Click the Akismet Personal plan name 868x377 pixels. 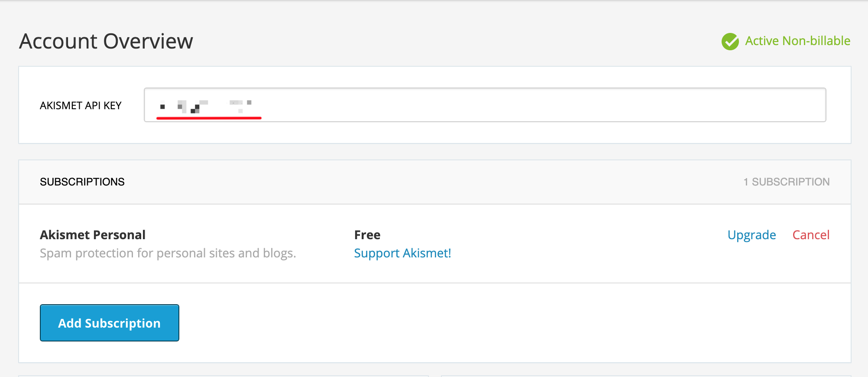pyautogui.click(x=93, y=235)
